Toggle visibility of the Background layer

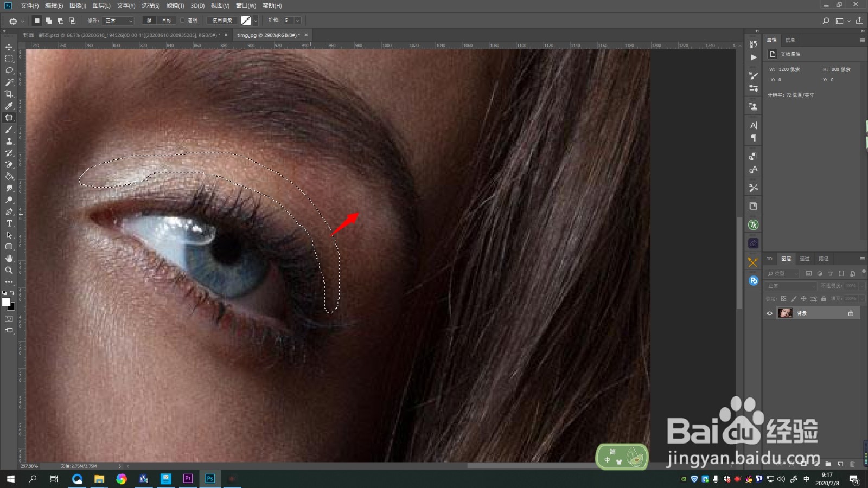click(x=769, y=313)
